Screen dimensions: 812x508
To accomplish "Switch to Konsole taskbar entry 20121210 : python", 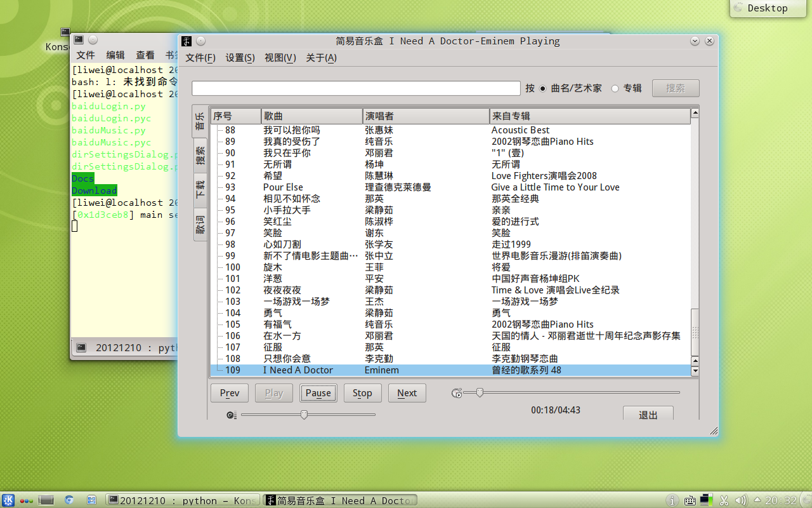I will click(x=182, y=500).
